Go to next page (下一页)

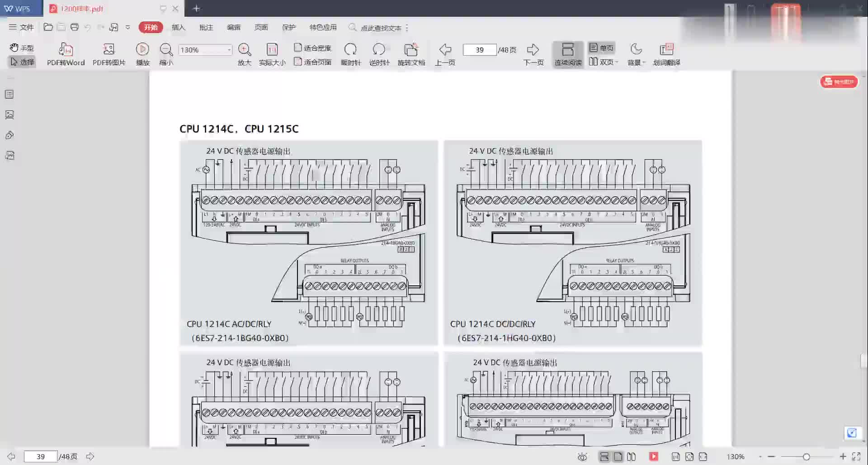533,54
